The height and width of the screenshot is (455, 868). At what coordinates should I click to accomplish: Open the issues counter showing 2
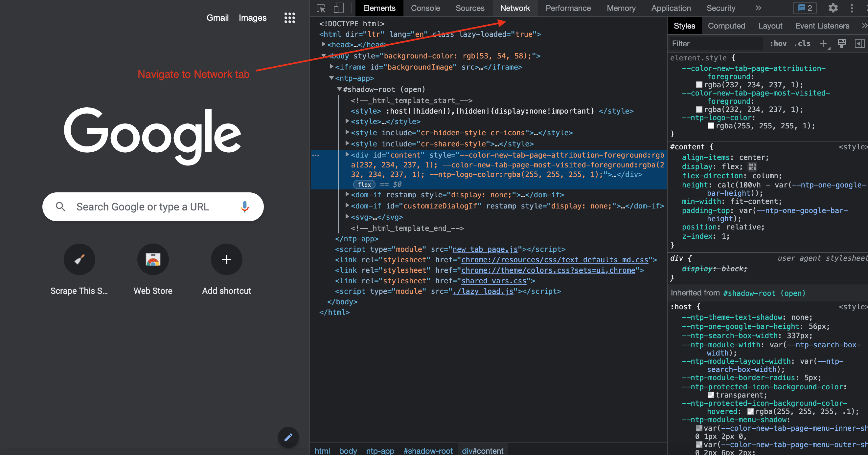[805, 8]
